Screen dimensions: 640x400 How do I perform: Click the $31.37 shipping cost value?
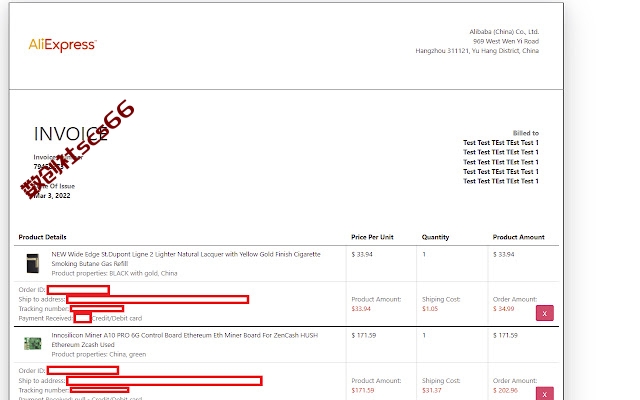(431, 390)
